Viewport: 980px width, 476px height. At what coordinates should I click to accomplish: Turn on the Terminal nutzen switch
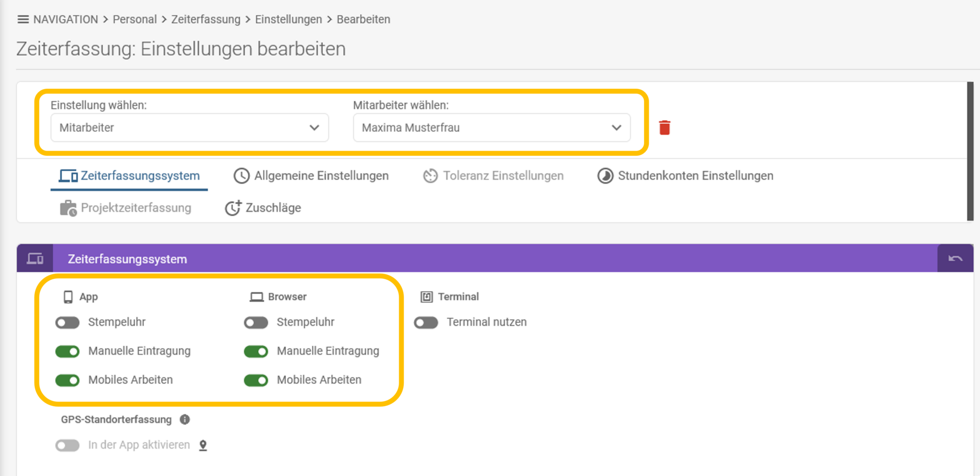tap(426, 322)
